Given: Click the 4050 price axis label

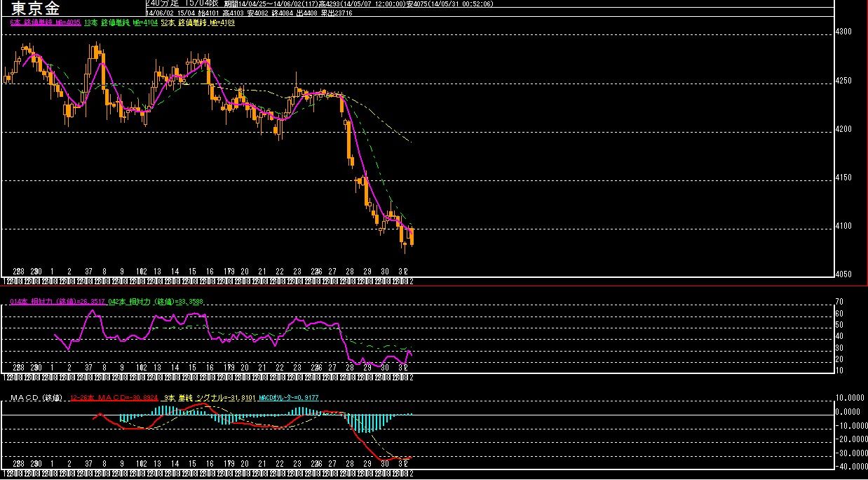Looking at the screenshot, I should pyautogui.click(x=843, y=274).
